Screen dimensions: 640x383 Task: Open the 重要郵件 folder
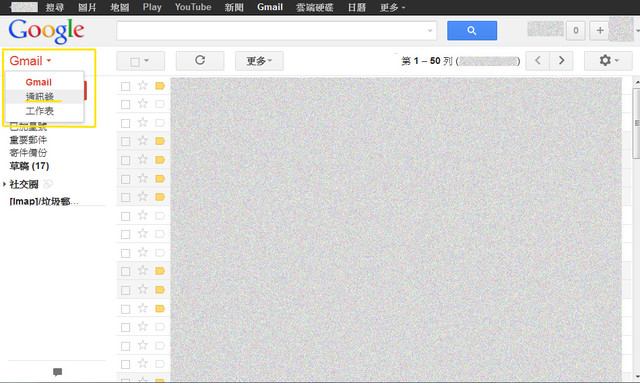coord(28,140)
